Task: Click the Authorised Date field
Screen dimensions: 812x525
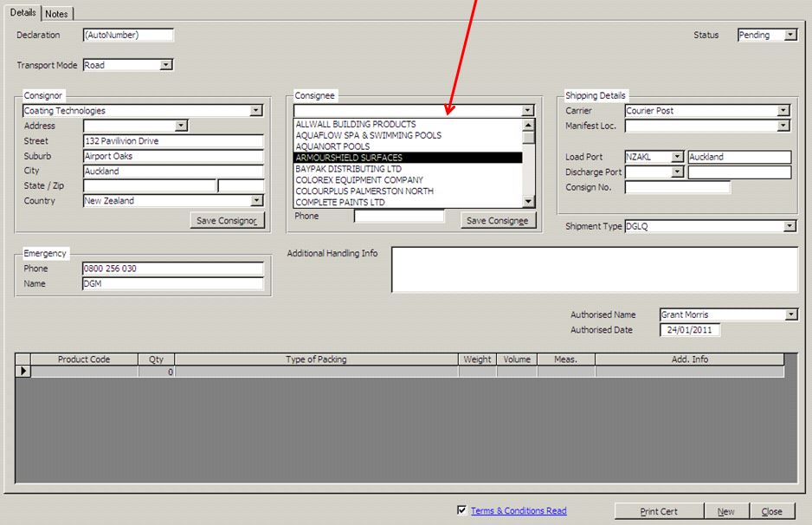Action: [690, 329]
